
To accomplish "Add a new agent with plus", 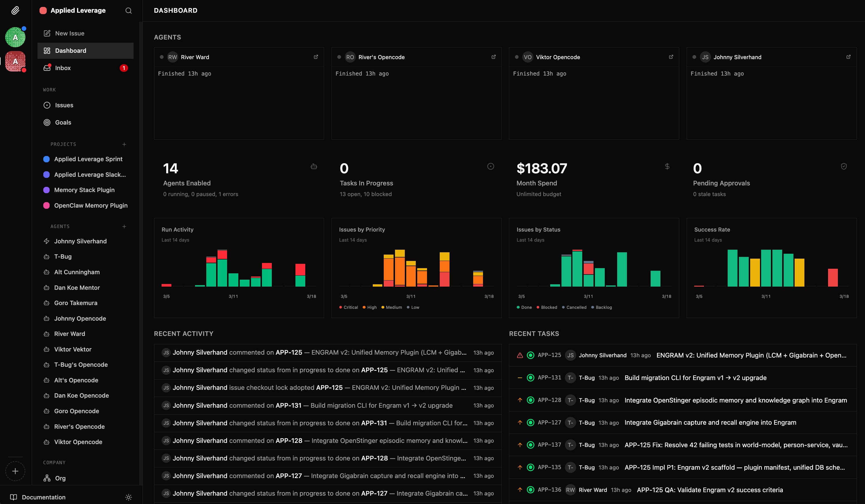I will 124,226.
